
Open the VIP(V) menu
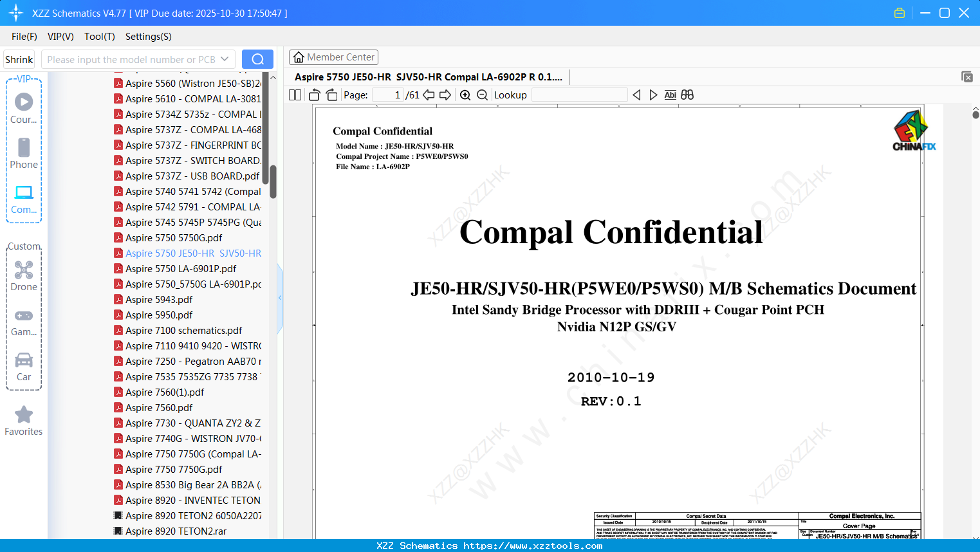pyautogui.click(x=60, y=37)
